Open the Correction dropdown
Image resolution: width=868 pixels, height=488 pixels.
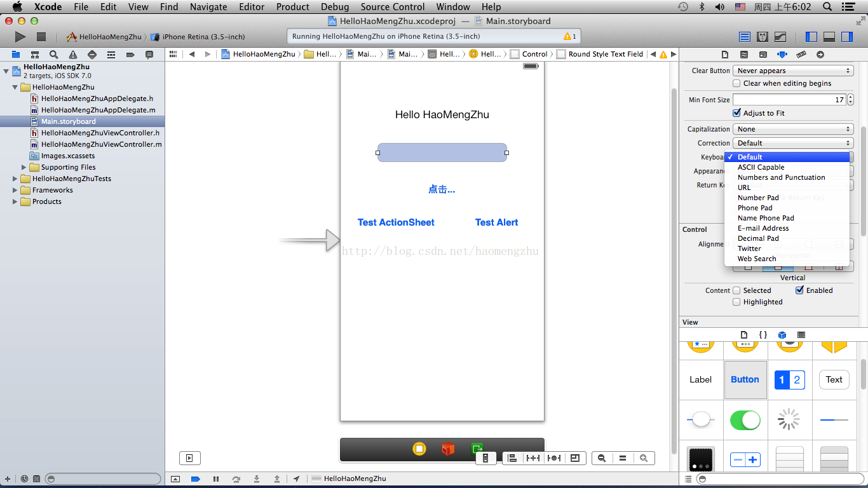pos(793,143)
